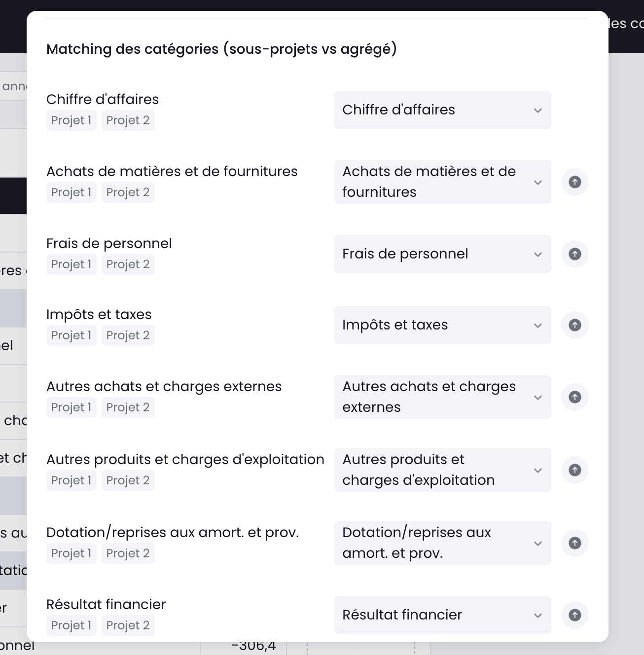This screenshot has height=655, width=644.
Task: Click Projet 1 tag under Chiffre d'affaires
Action: (x=72, y=120)
